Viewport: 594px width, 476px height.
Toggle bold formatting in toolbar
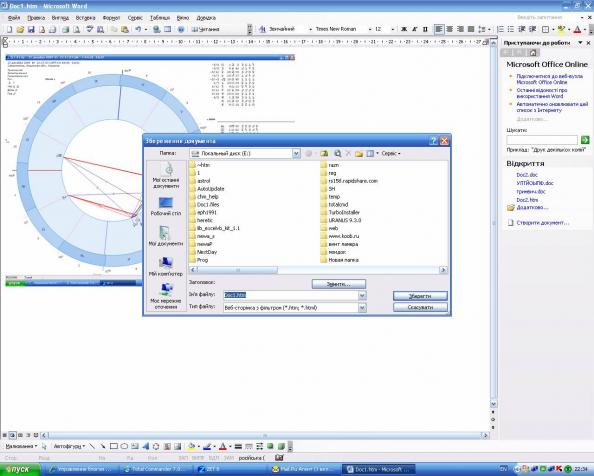[x=404, y=29]
